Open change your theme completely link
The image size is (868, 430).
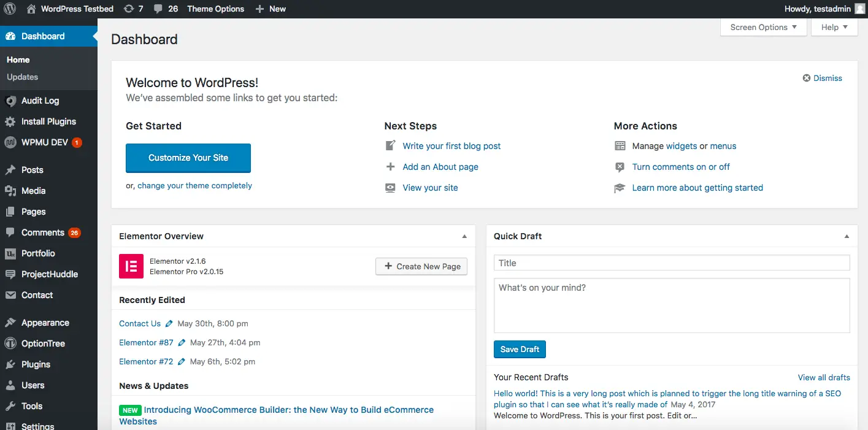coord(194,185)
